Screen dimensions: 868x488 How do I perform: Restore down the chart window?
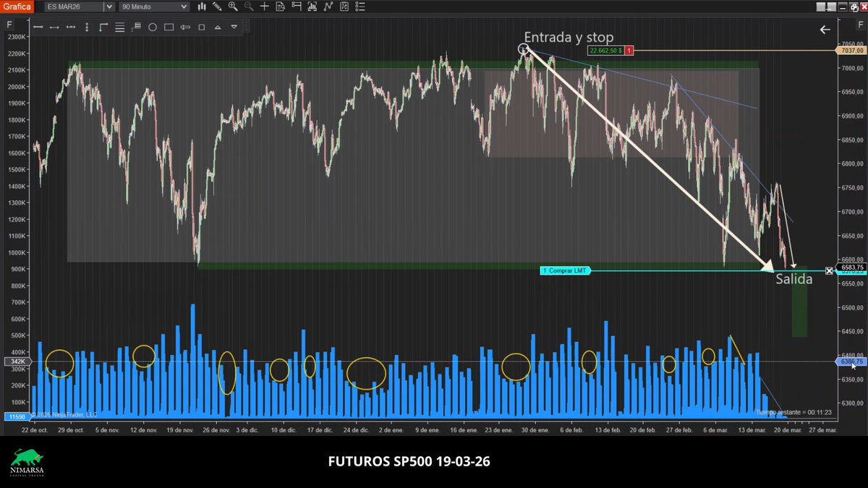854,7
